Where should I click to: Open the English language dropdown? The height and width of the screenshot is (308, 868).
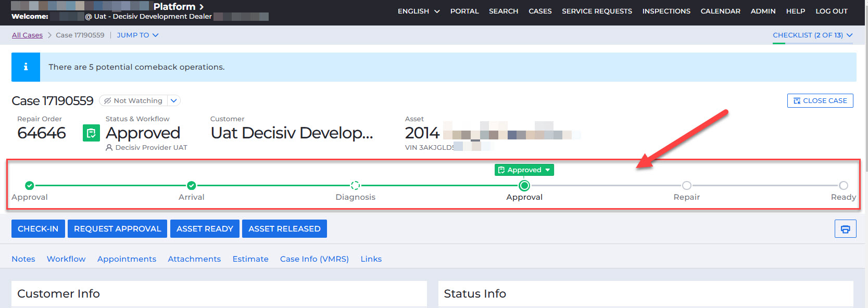[x=418, y=11]
